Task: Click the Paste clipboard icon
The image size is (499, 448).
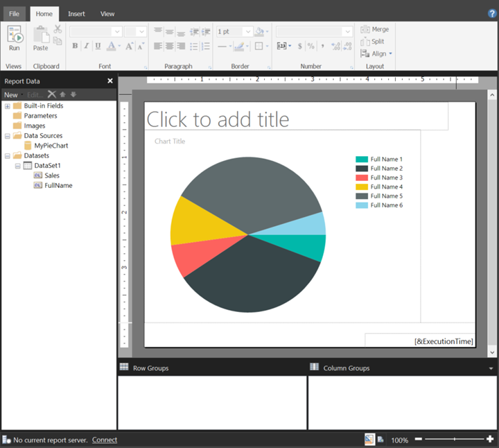Action: pyautogui.click(x=40, y=38)
